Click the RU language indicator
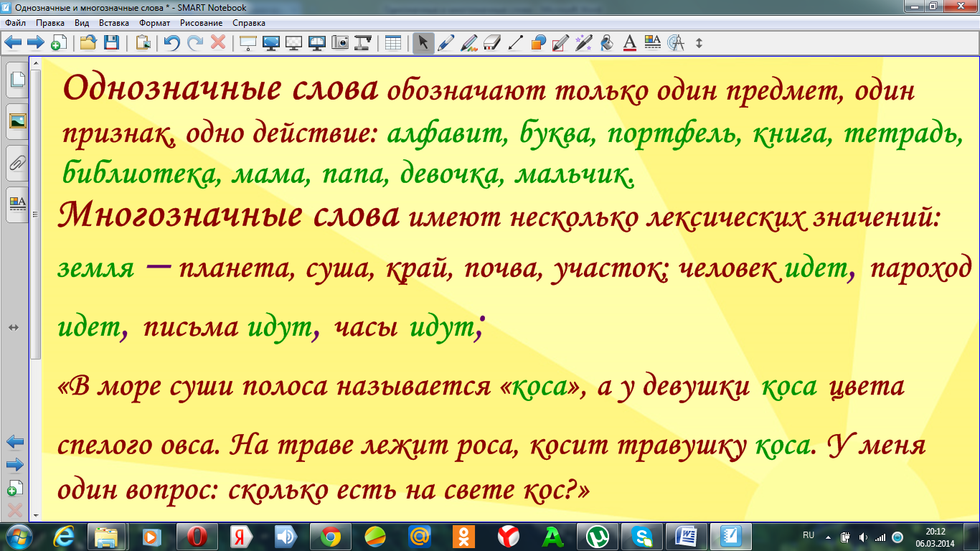Image resolution: width=980 pixels, height=551 pixels. 809,535
